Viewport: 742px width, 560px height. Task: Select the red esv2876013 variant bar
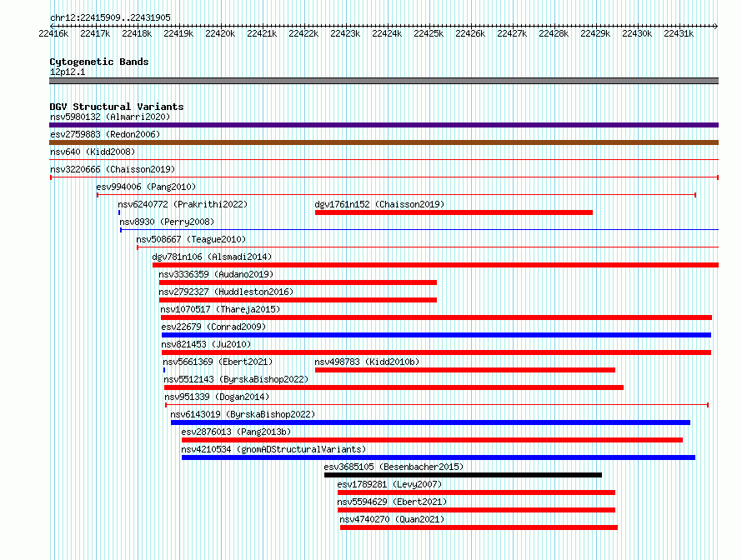(432, 440)
